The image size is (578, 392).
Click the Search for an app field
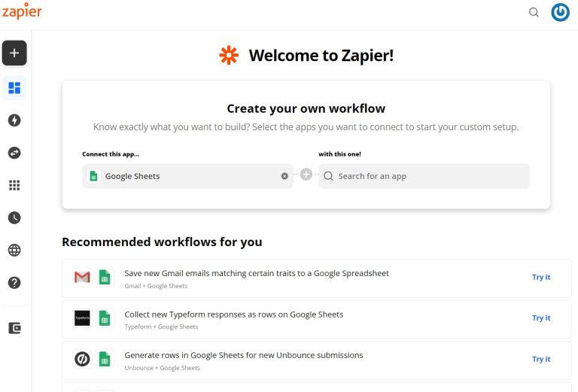point(424,176)
